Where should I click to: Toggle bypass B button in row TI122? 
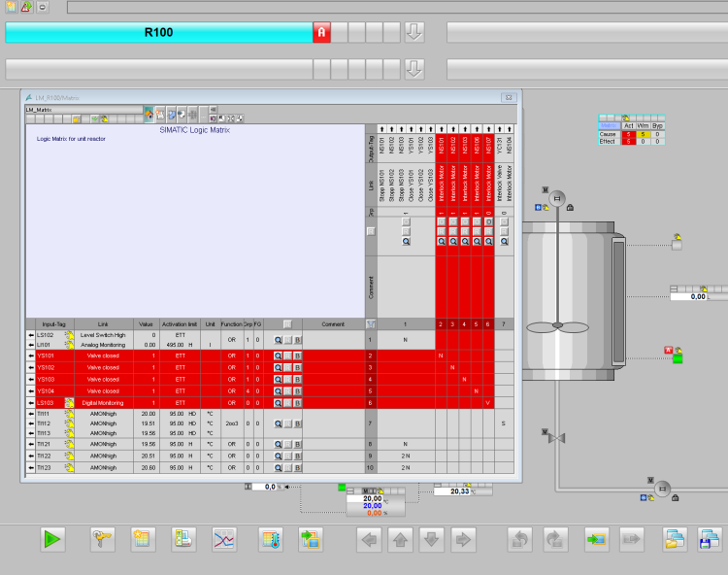(x=298, y=457)
